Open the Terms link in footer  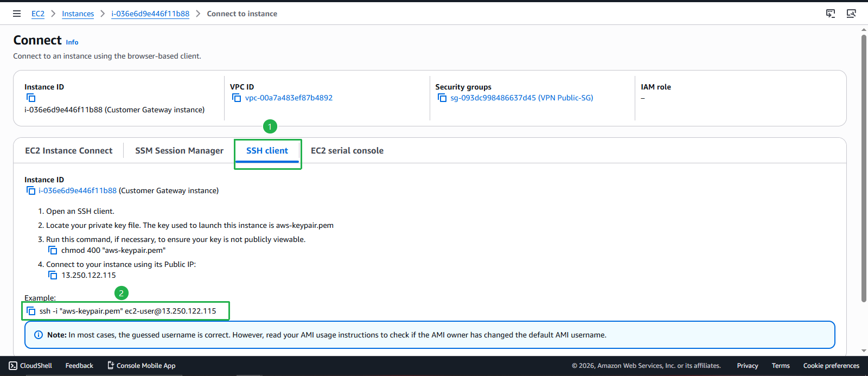click(x=781, y=366)
